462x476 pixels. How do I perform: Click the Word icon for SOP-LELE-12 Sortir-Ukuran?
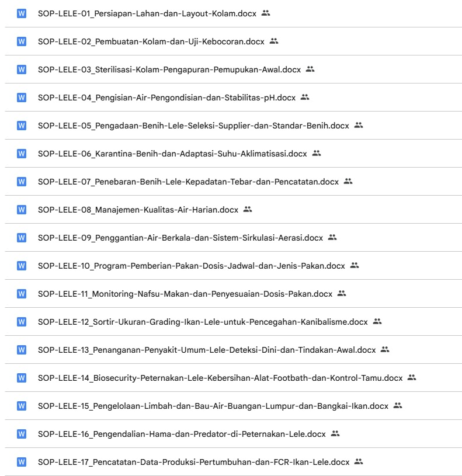22,322
